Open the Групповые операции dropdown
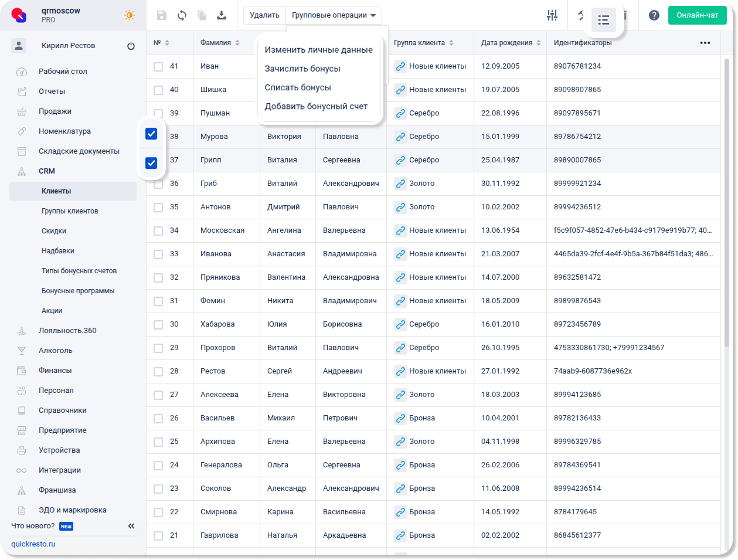738x560 pixels. click(334, 15)
